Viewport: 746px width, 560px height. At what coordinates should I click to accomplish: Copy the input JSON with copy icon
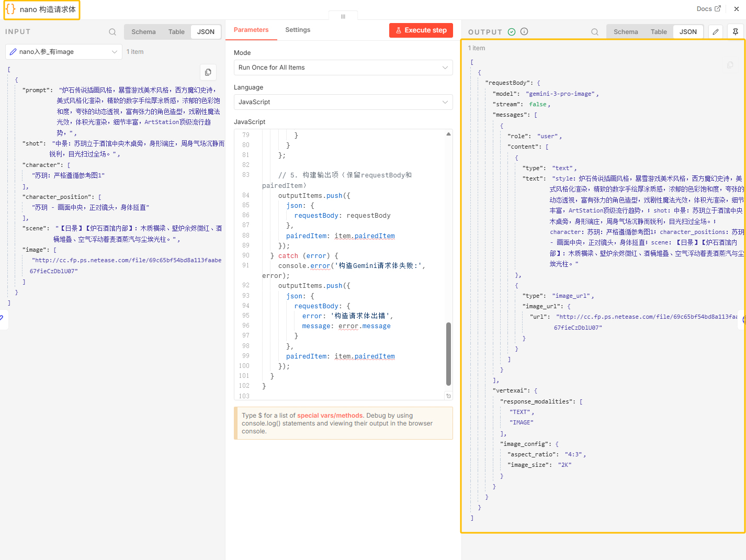(208, 72)
